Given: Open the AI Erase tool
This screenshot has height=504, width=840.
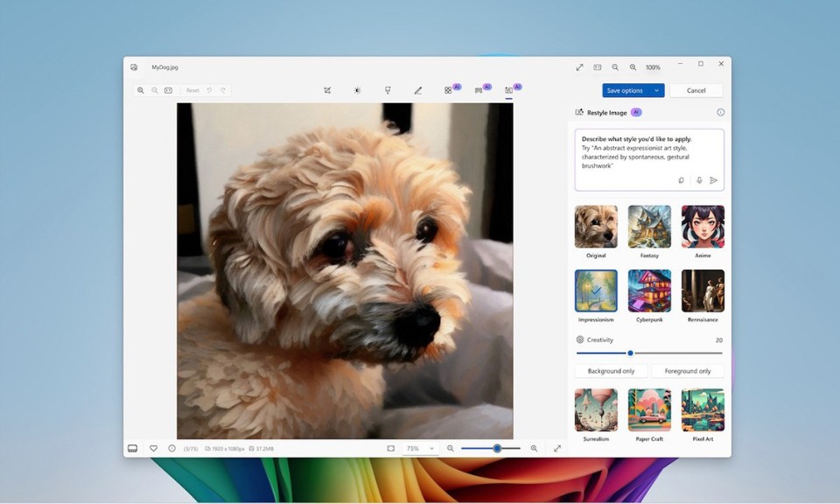Looking at the screenshot, I should 451,90.
